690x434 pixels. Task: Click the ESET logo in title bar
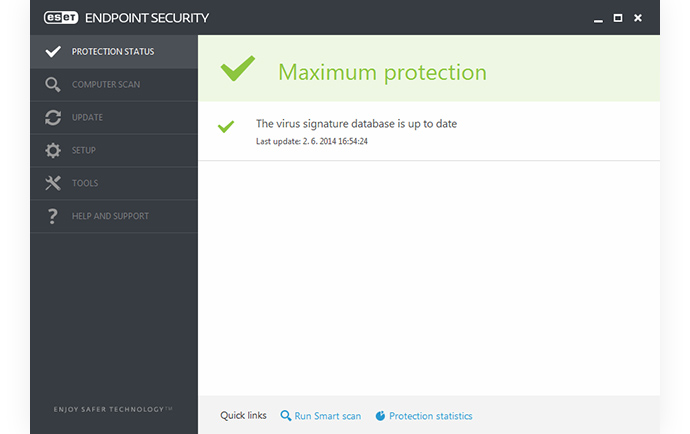(61, 18)
